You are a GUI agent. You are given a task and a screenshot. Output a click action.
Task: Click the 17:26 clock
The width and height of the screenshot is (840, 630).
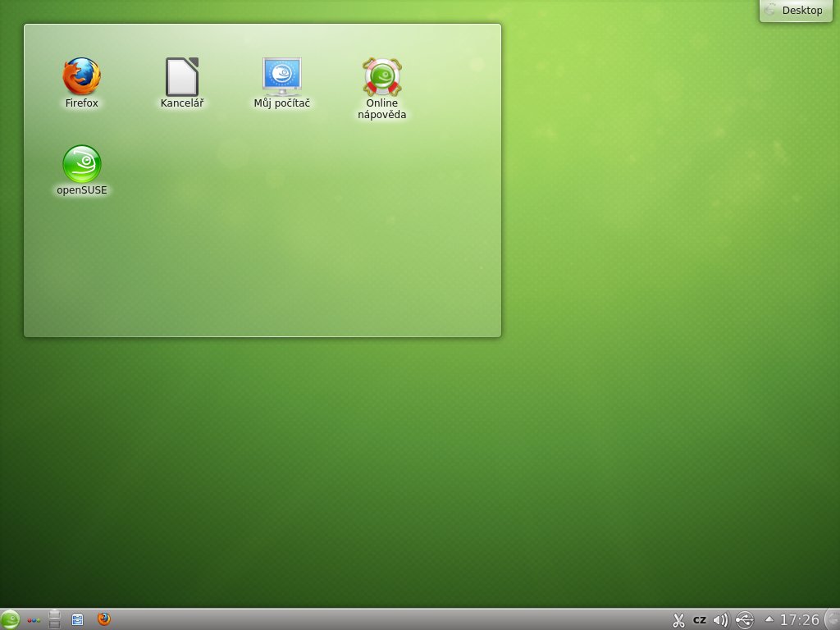(x=800, y=620)
